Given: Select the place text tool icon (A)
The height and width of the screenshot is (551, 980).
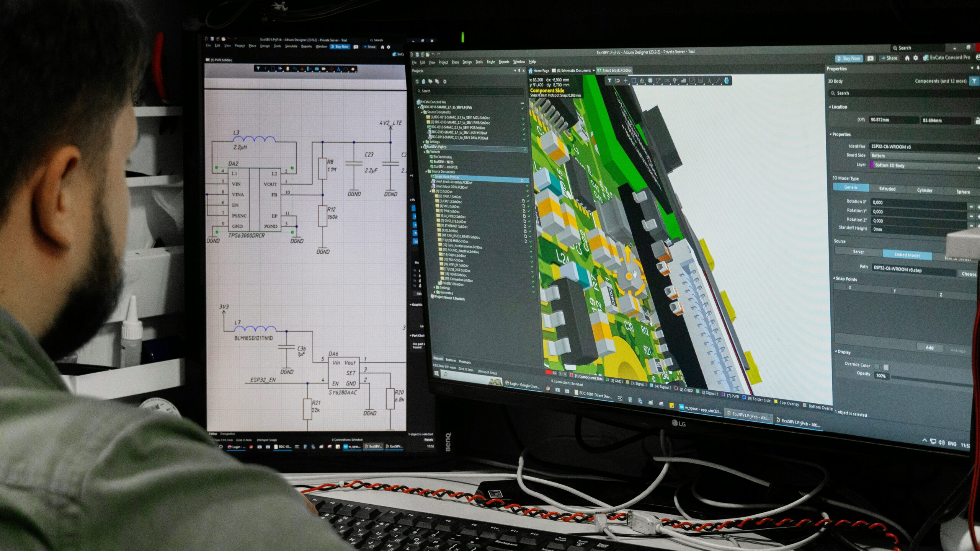Looking at the screenshot, I should coord(709,81).
